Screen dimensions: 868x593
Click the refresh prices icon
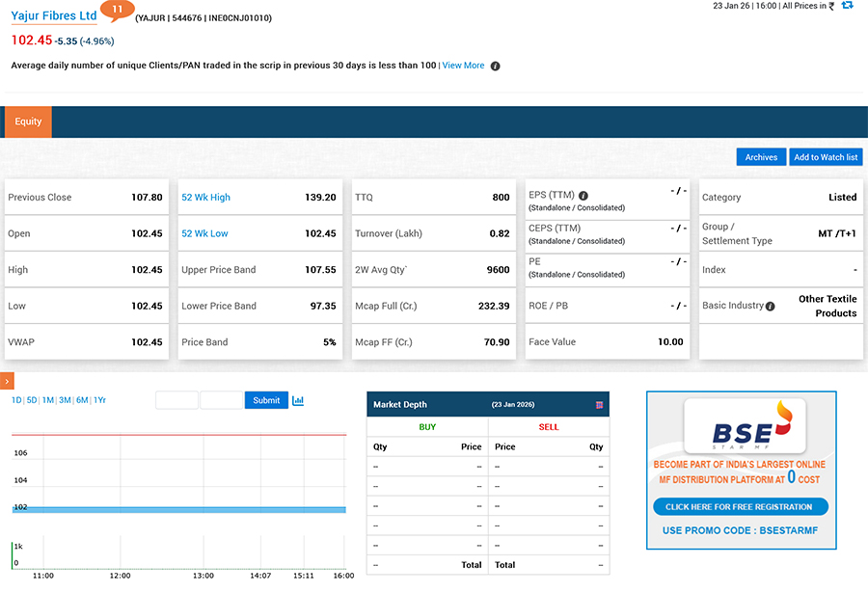coord(847,6)
